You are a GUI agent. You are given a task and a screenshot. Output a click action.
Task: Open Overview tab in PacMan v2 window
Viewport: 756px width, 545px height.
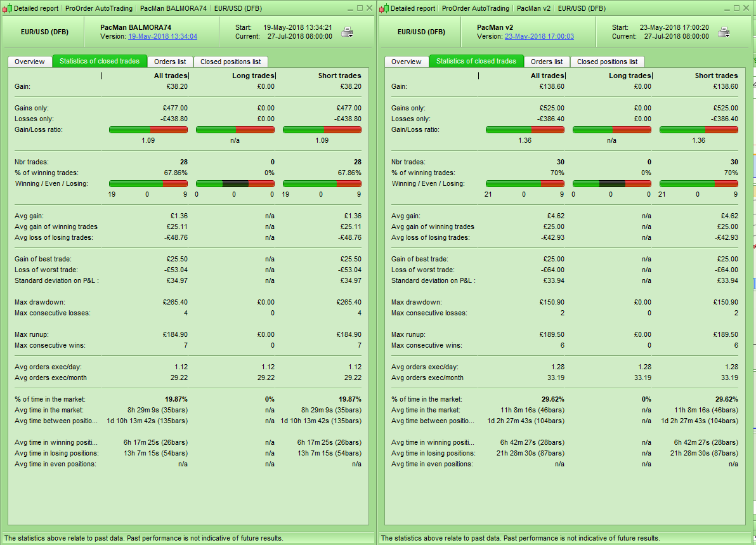point(407,62)
